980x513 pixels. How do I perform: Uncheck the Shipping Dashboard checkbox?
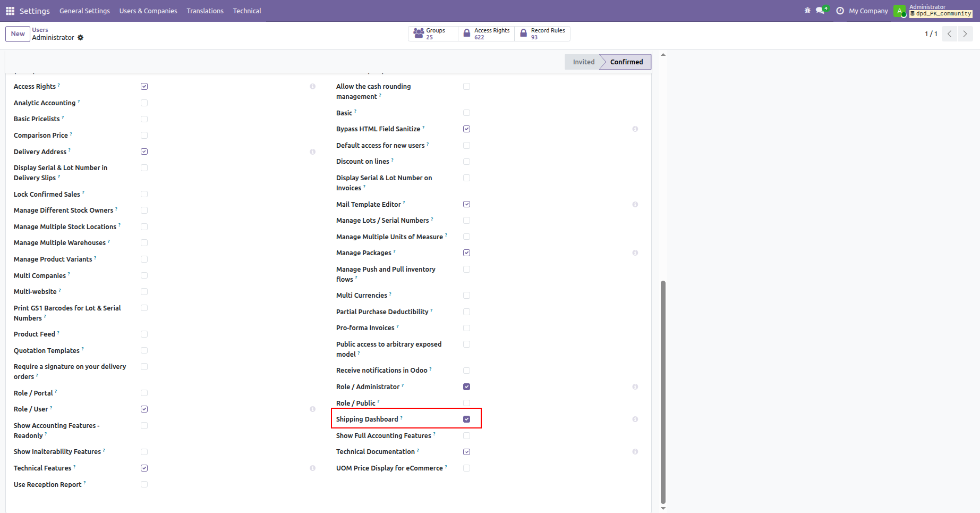(x=466, y=419)
